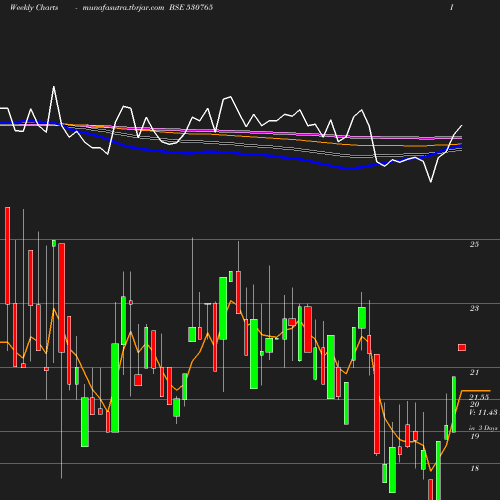Click the price axis label '19'

[475, 436]
